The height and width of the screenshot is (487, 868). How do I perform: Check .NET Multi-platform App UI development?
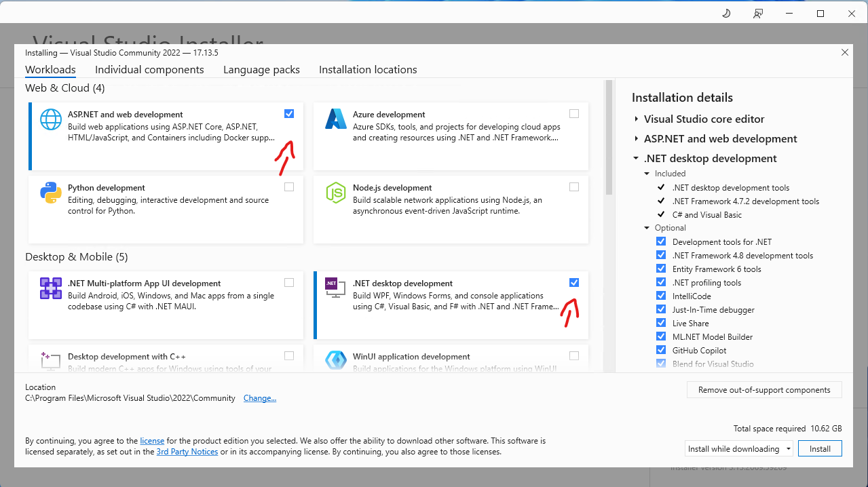pos(289,283)
